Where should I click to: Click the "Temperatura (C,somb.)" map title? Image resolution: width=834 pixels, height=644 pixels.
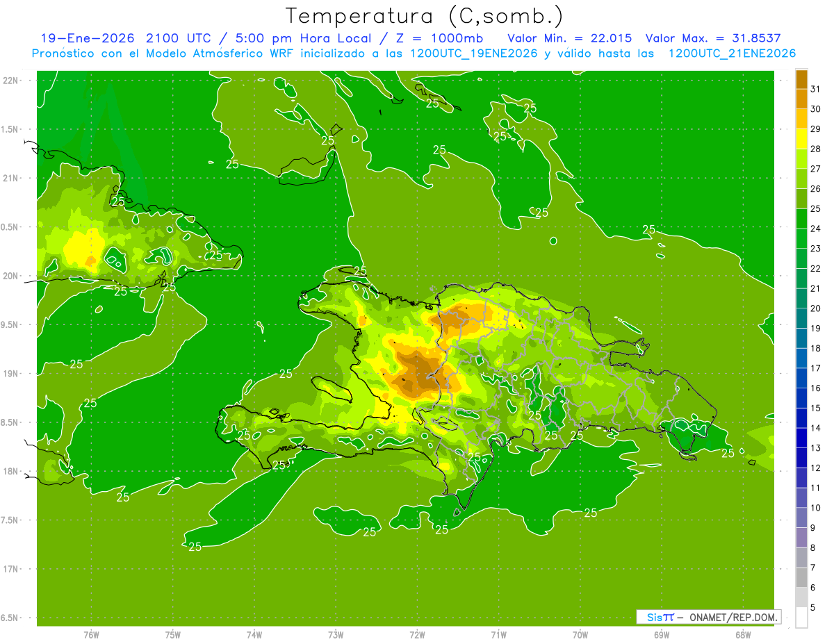(424, 16)
